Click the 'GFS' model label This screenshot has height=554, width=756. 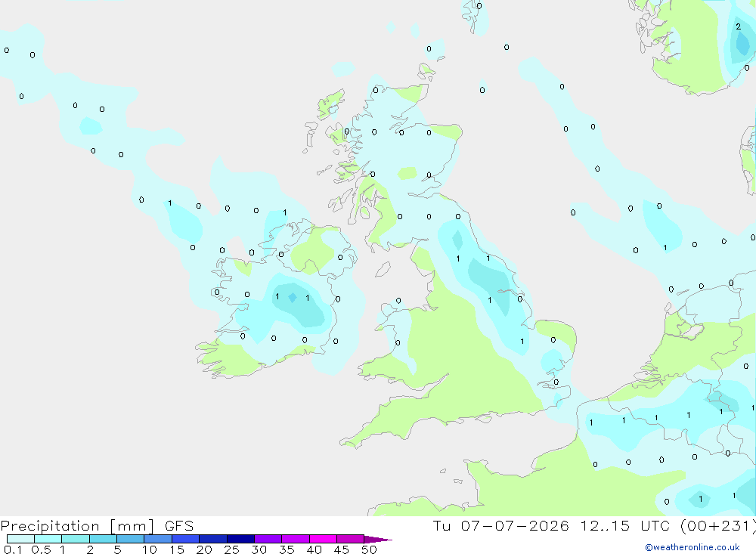point(179,525)
